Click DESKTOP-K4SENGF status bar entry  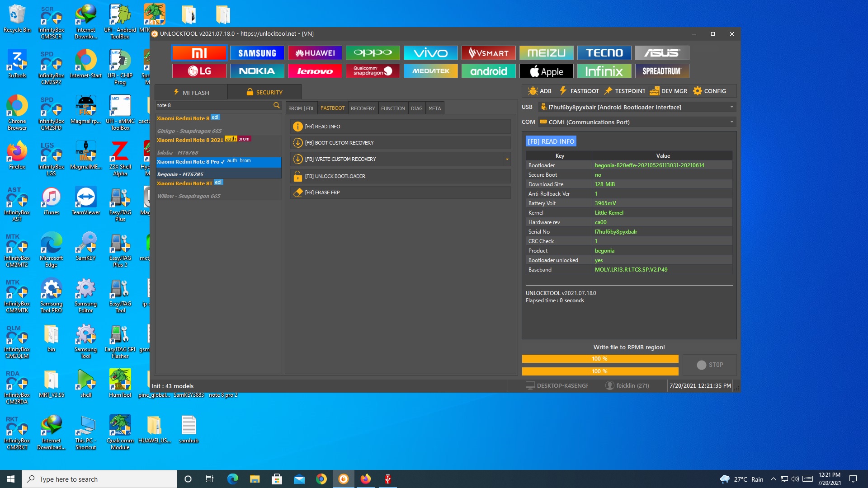point(557,385)
